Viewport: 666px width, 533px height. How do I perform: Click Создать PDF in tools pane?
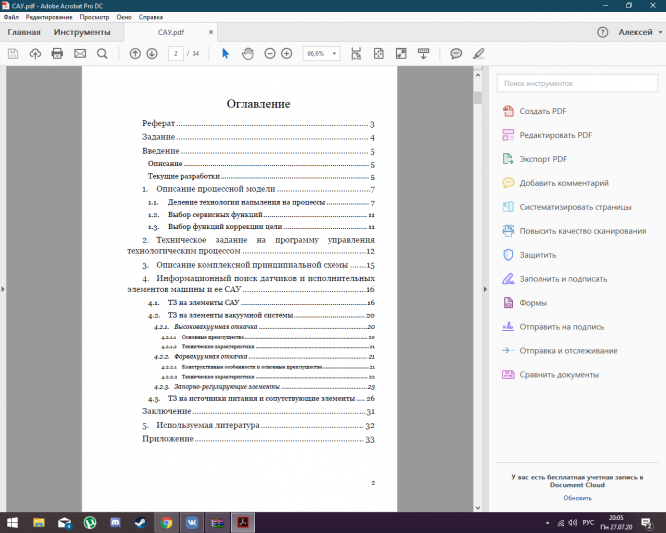click(x=544, y=111)
